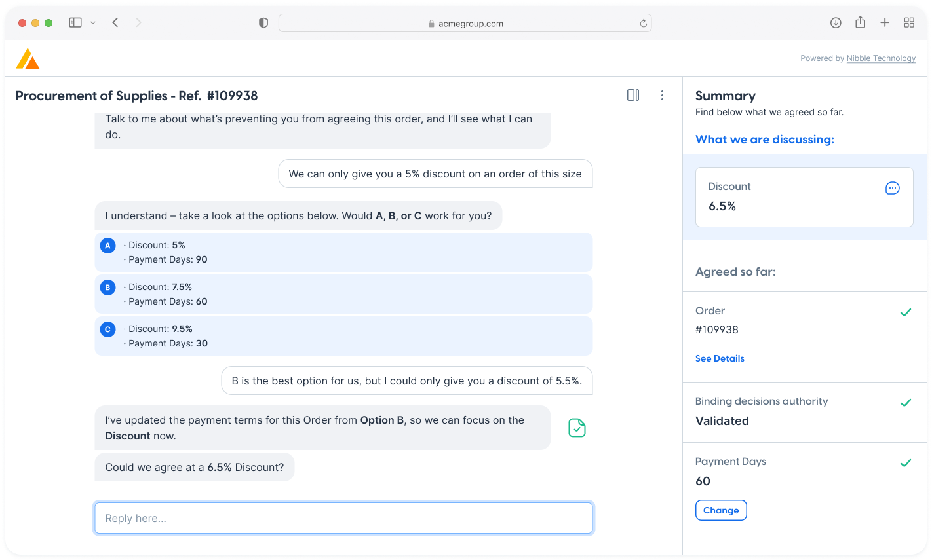Click the acmegroup.com address bar
The image size is (932, 560).
(465, 24)
